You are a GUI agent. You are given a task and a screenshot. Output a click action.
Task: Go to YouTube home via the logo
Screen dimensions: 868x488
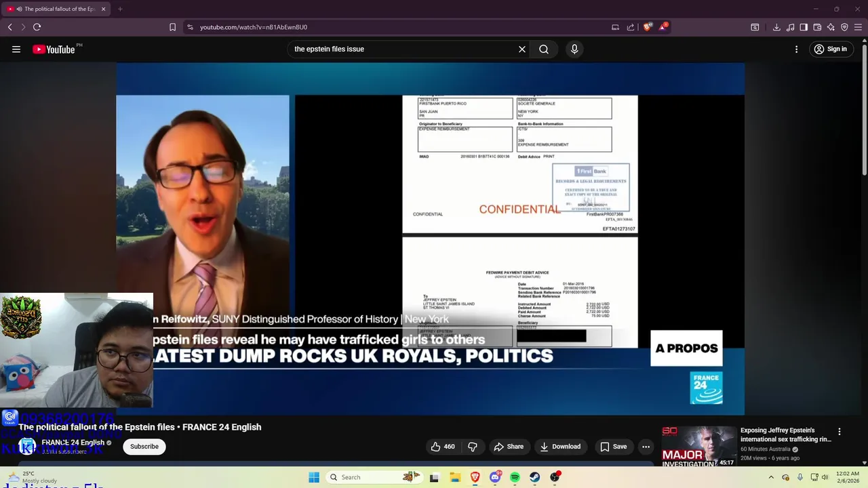(x=54, y=49)
